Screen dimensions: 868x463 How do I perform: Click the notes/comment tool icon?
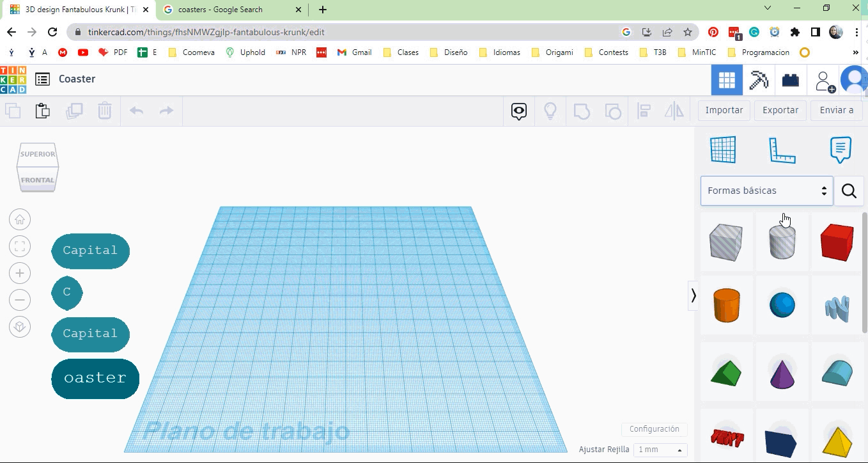click(840, 150)
